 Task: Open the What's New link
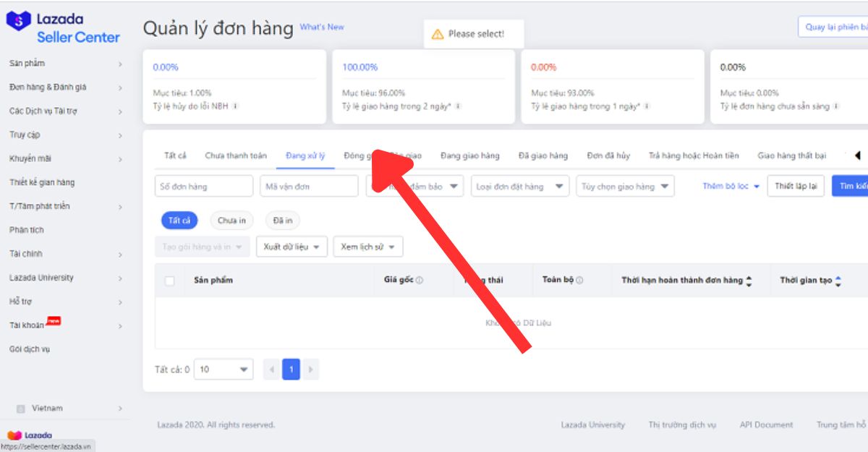(x=322, y=27)
